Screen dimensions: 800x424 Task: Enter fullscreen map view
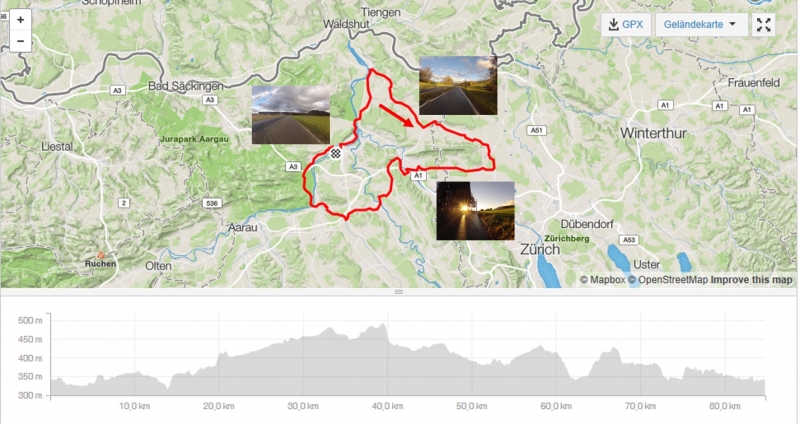coord(763,24)
